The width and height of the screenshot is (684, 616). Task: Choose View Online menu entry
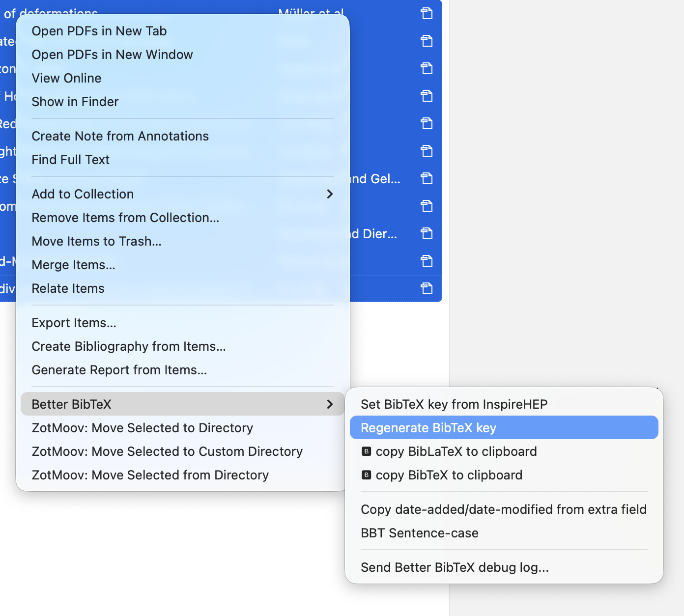[x=182, y=78]
